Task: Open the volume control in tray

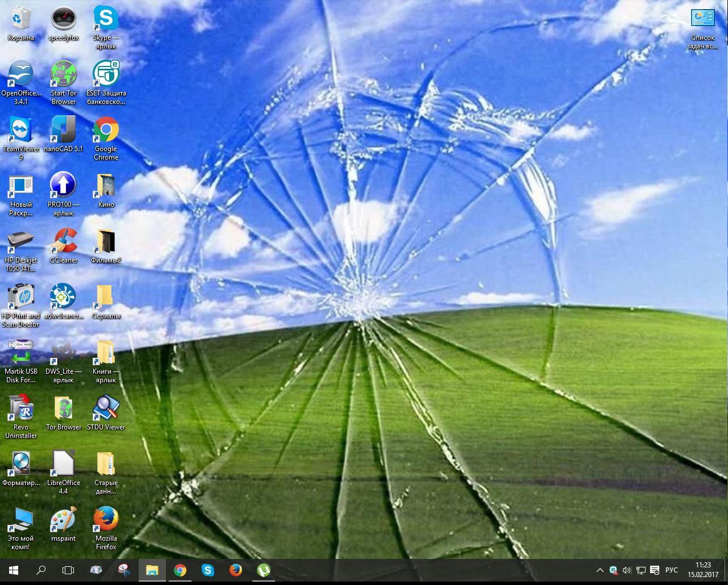Action: point(627,570)
